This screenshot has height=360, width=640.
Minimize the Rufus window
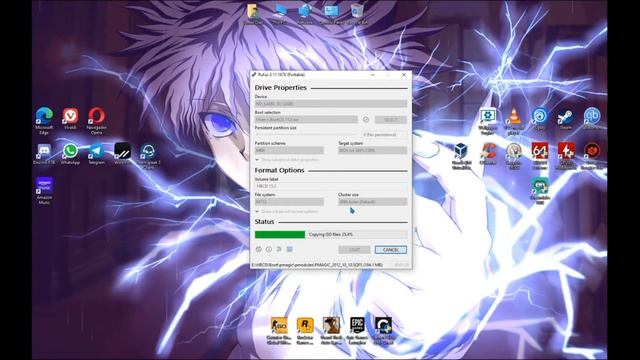coord(373,75)
